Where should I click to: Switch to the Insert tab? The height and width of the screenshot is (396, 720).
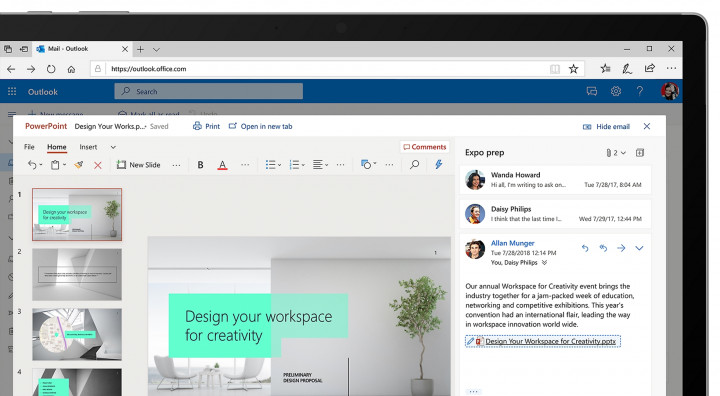(x=88, y=147)
